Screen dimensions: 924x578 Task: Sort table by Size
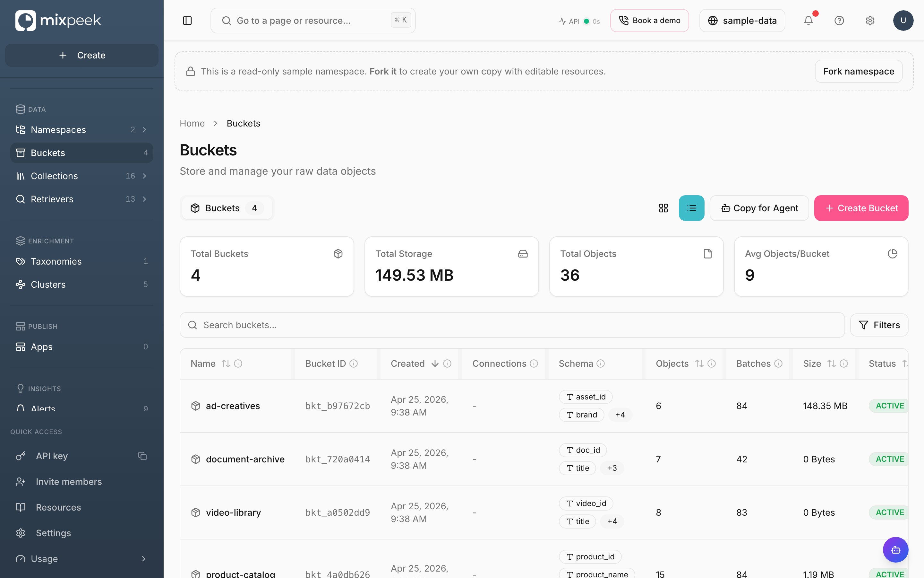[831, 363]
